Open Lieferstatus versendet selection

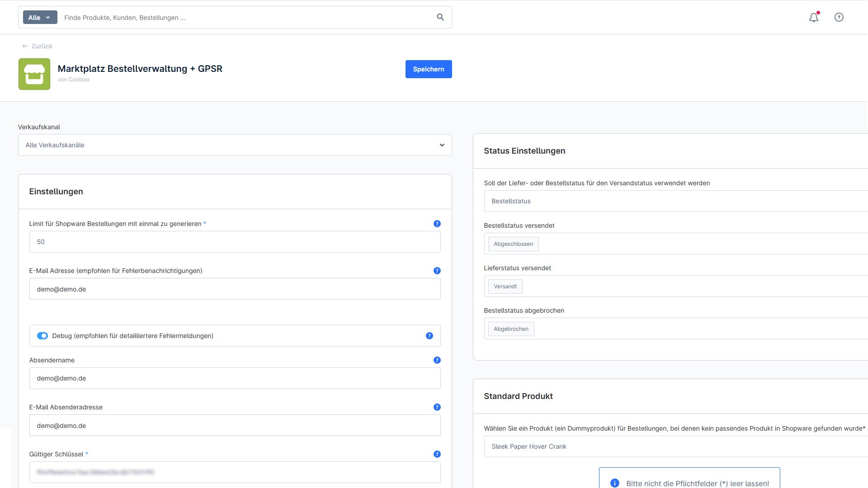click(676, 286)
